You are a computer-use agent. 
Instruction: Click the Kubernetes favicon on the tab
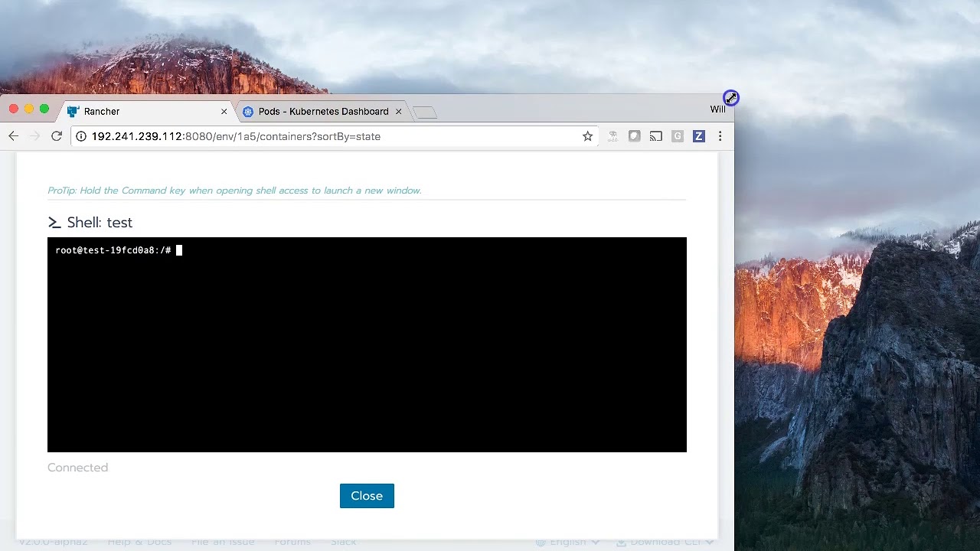click(248, 112)
